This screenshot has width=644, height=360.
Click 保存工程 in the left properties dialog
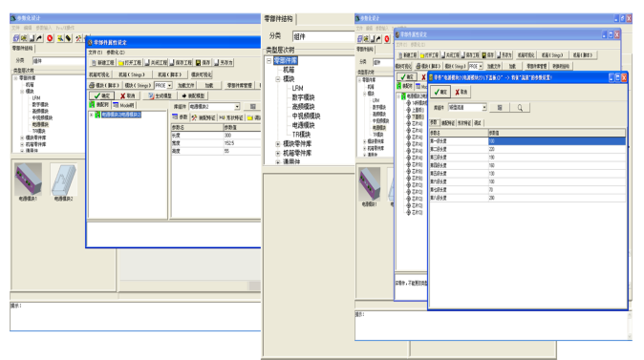pyautogui.click(x=182, y=63)
